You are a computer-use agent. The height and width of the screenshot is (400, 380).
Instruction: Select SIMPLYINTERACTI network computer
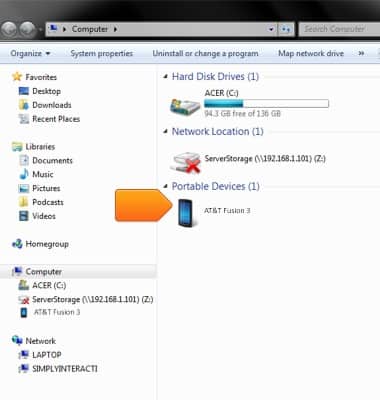[65, 369]
